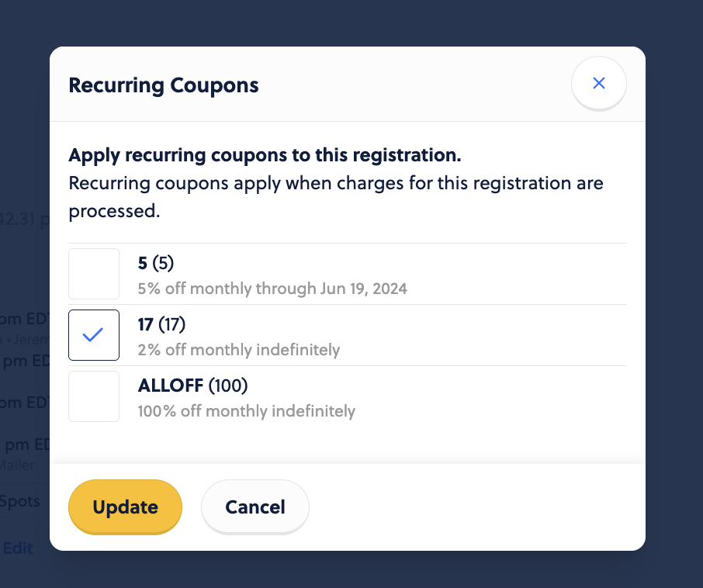This screenshot has width=703, height=588.
Task: Click "100% off monthly indefinitely" description
Action: 246,411
